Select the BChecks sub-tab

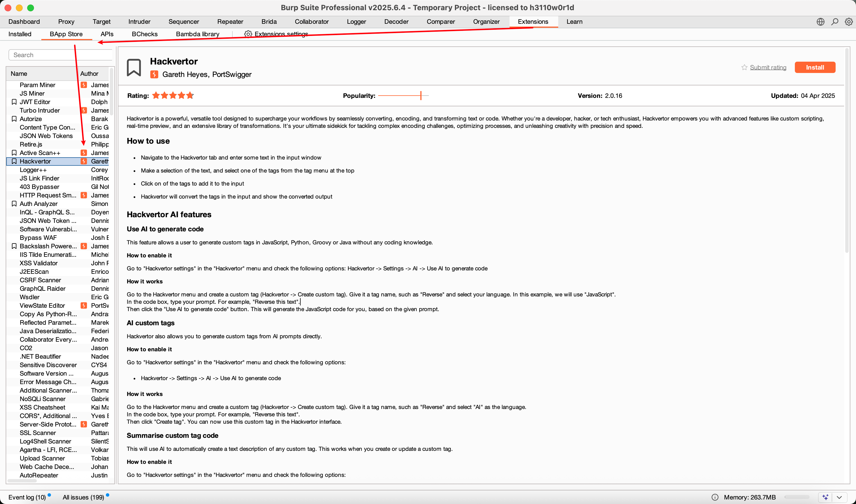[x=144, y=34]
